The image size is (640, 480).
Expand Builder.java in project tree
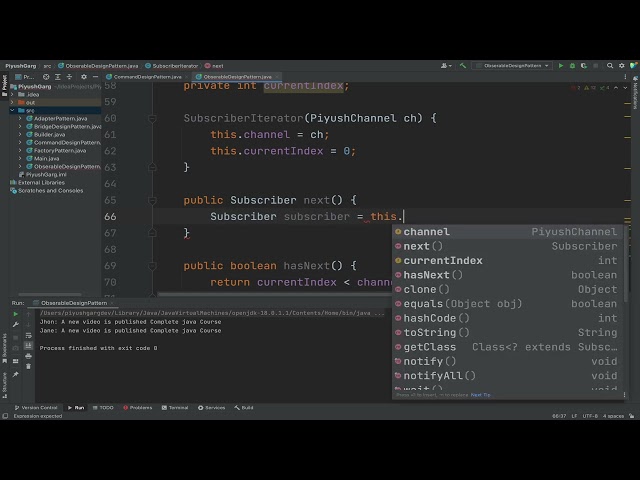pos(20,134)
